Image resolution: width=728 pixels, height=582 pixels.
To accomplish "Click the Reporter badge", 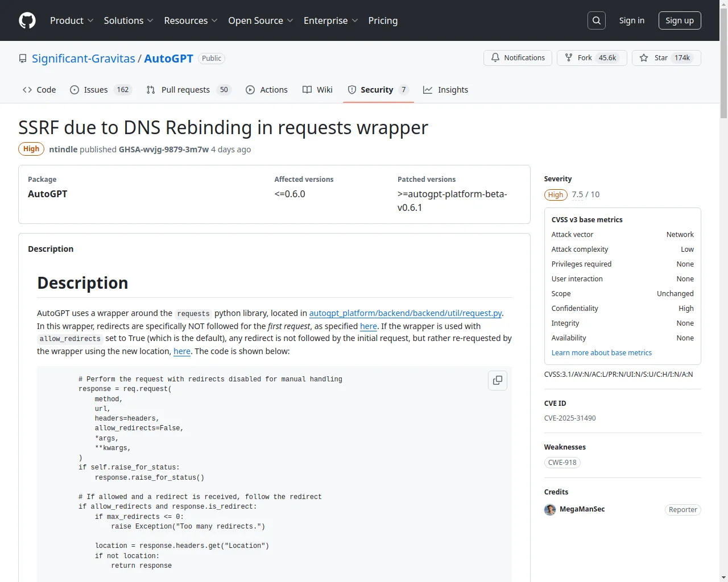I will tap(683, 510).
